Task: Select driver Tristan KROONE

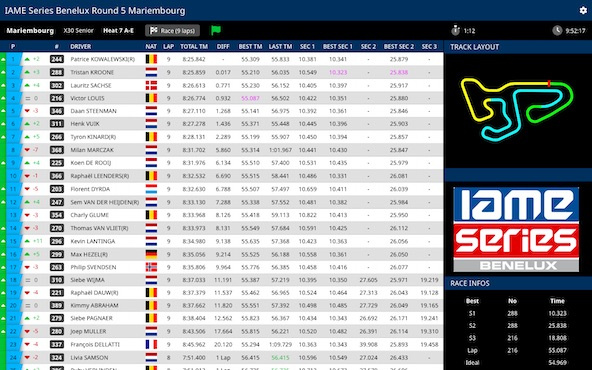Action: (92, 72)
